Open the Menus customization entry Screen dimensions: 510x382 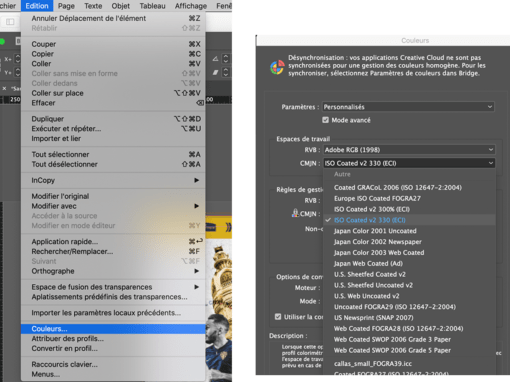point(113,374)
